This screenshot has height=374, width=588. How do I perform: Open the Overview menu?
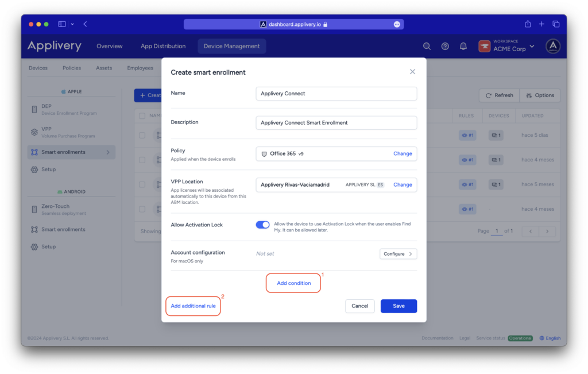point(110,46)
